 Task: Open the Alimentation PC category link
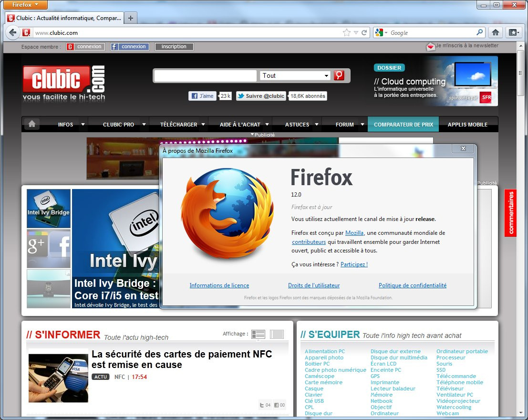click(x=325, y=351)
